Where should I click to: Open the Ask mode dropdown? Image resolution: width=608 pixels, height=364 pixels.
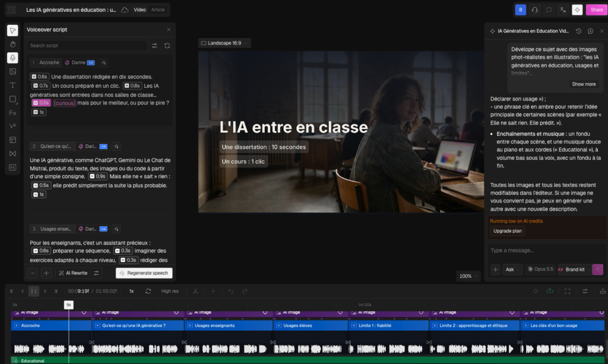click(x=512, y=270)
